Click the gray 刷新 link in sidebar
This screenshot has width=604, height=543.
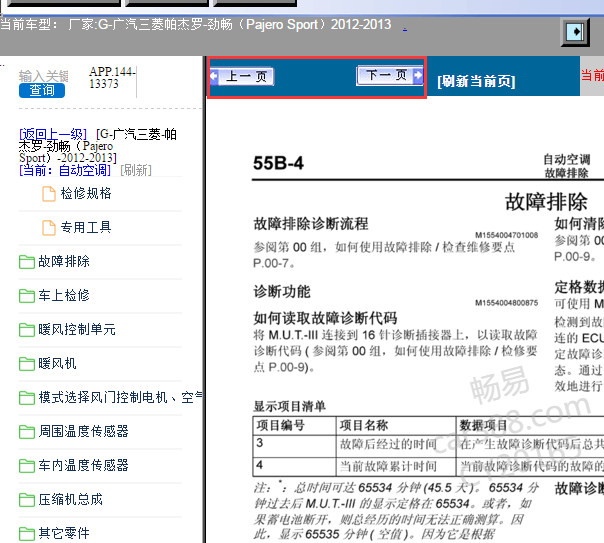136,170
